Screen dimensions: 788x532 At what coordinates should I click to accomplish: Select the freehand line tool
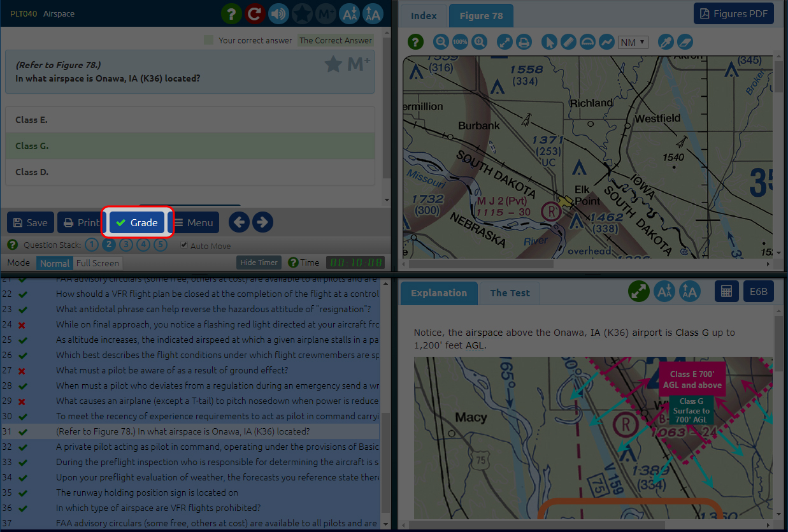tap(607, 42)
